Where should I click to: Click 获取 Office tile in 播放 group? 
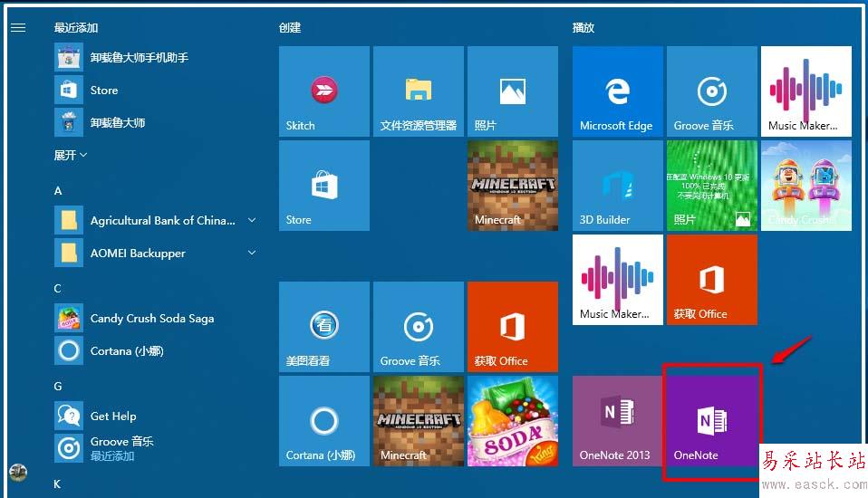pos(712,280)
